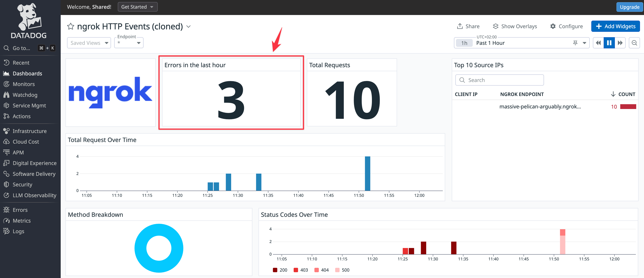Pause live dashboard updates
644x278 pixels.
pyautogui.click(x=609, y=43)
